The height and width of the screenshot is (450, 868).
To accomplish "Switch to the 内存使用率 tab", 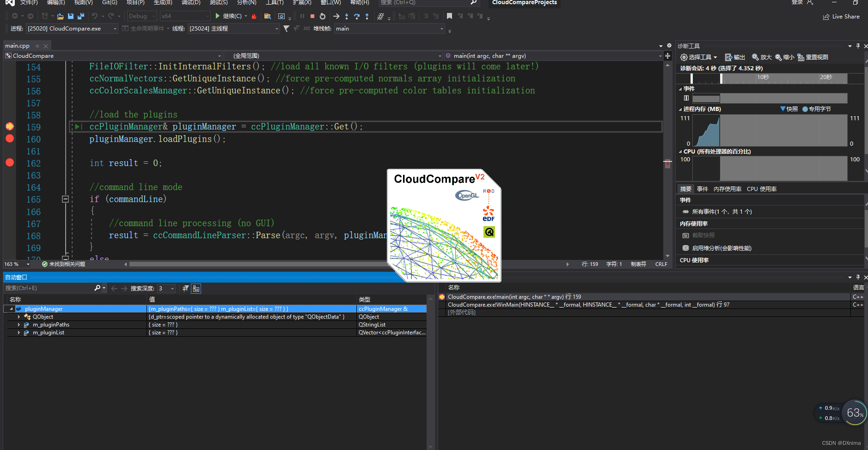I will (x=729, y=189).
